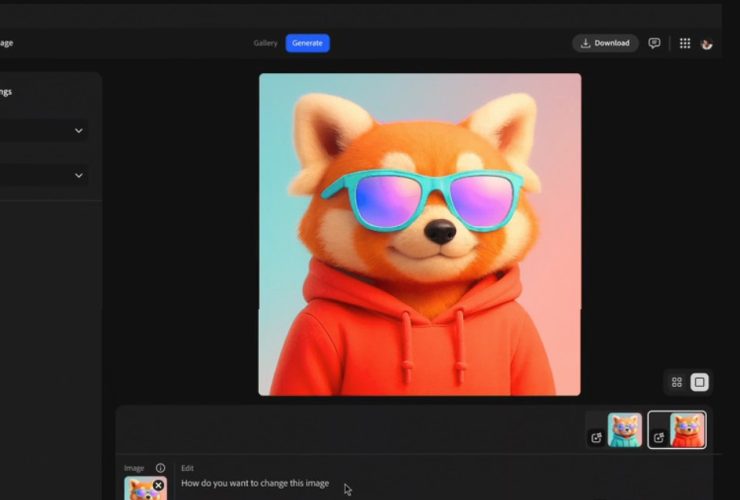This screenshot has width=740, height=500.
Task: Open the user profile avatar
Action: 706,44
